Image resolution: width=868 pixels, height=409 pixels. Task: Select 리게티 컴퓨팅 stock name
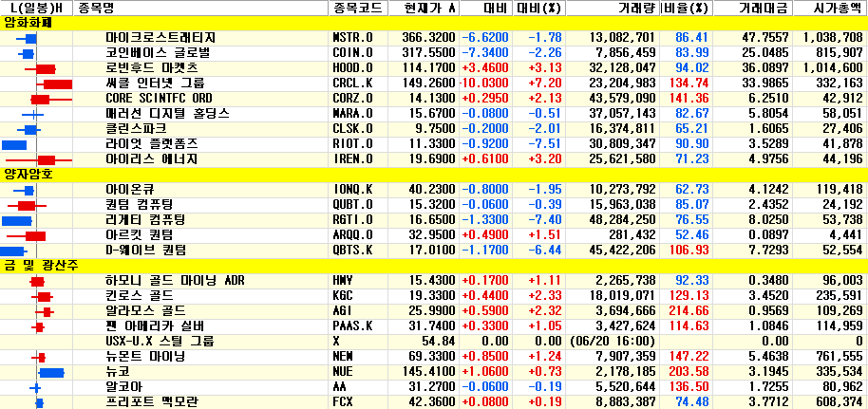[x=144, y=220]
